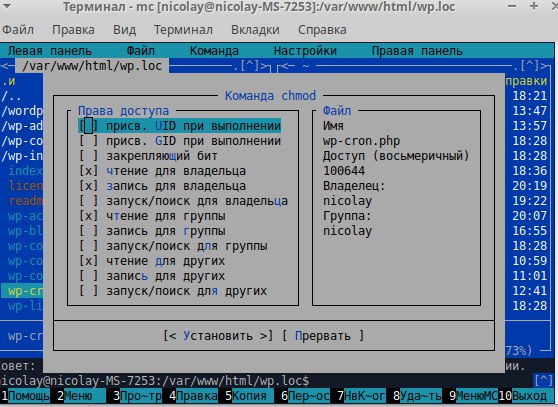558x407 pixels.
Task: Uncheck 'чтение для группы'
Action: (88, 216)
